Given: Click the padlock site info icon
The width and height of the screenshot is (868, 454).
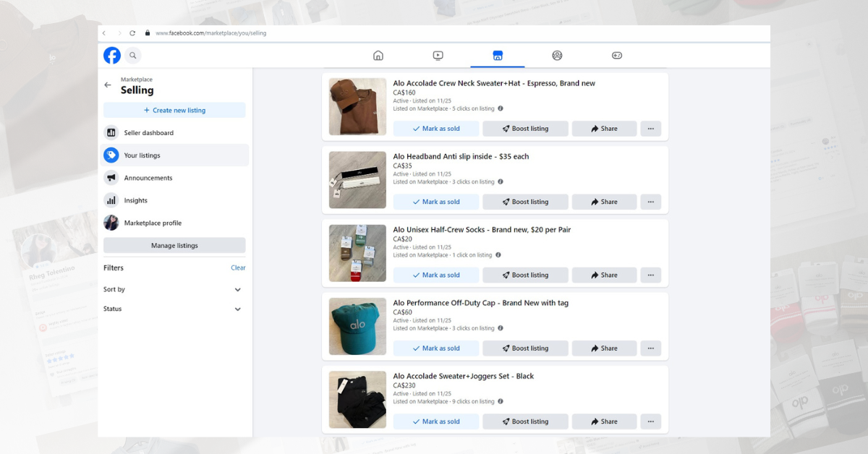Looking at the screenshot, I should click(148, 33).
